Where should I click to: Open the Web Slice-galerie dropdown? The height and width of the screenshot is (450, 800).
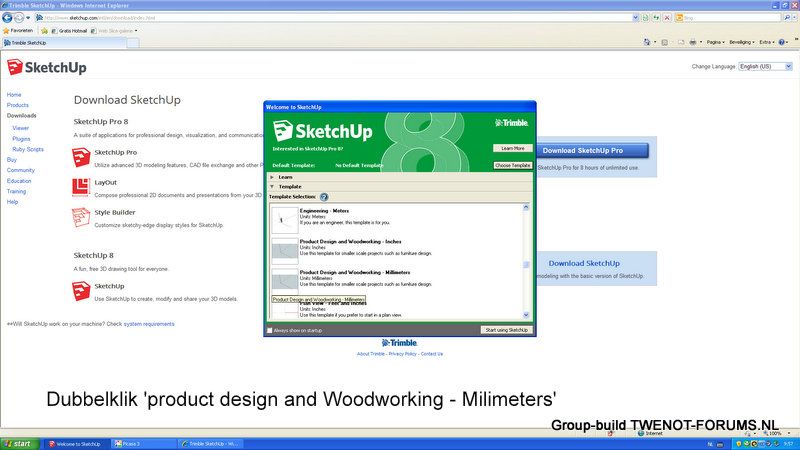[x=115, y=31]
